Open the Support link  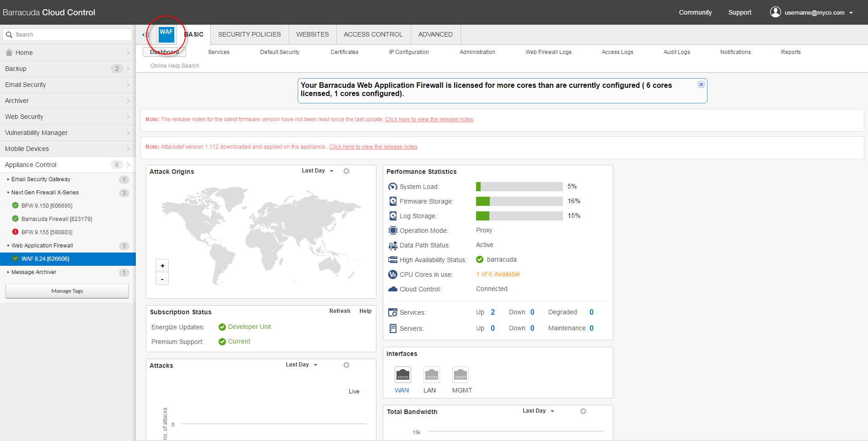click(739, 12)
